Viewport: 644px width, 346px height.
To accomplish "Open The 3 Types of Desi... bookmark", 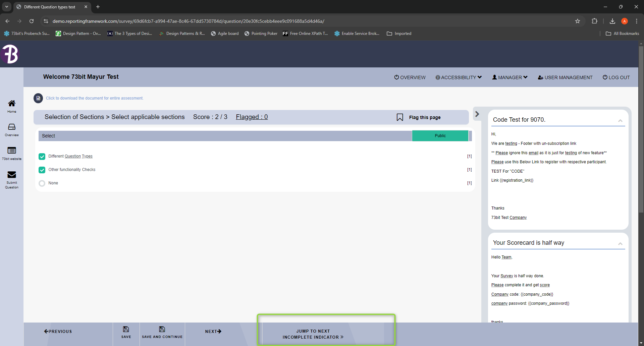I will coord(130,34).
